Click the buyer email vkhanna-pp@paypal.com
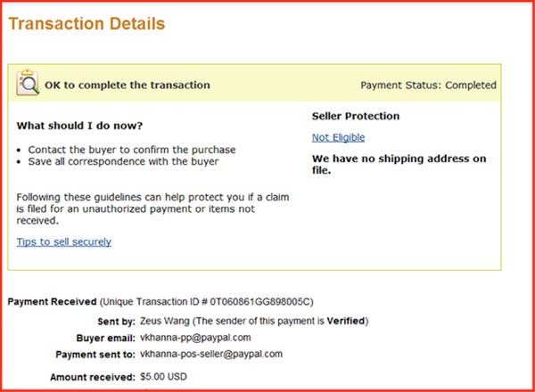The height and width of the screenshot is (392, 535). 195,338
